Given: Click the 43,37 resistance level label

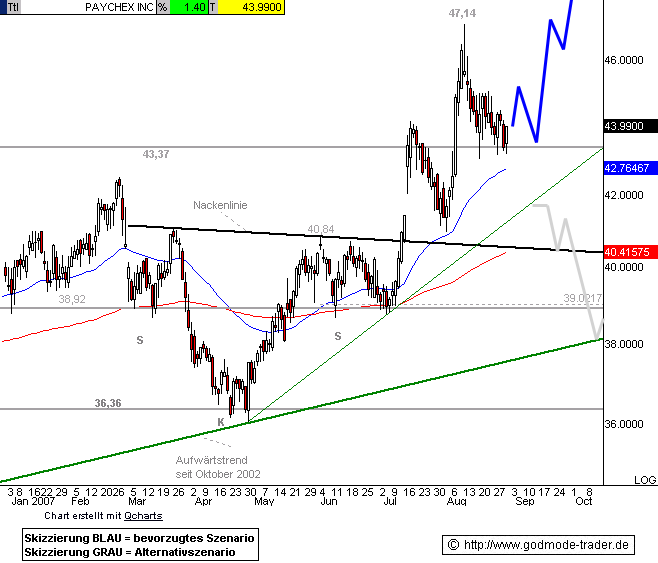Looking at the screenshot, I should click(156, 154).
